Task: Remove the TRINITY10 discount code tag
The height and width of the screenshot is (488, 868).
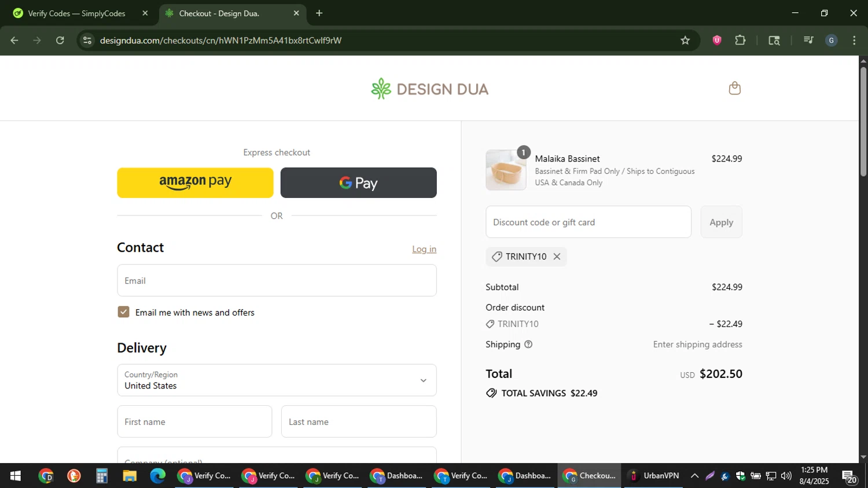Action: pos(557,256)
